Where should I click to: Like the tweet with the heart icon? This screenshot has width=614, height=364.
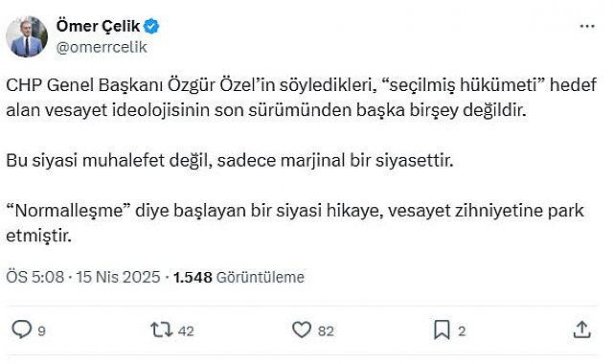coord(302,330)
